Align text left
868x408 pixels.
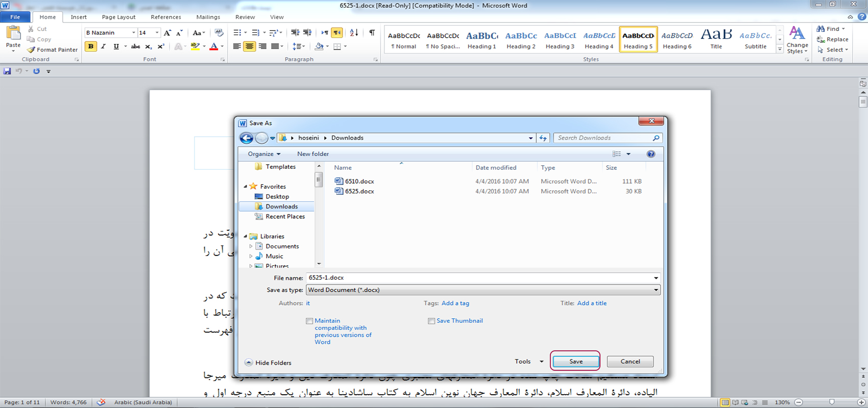click(237, 46)
